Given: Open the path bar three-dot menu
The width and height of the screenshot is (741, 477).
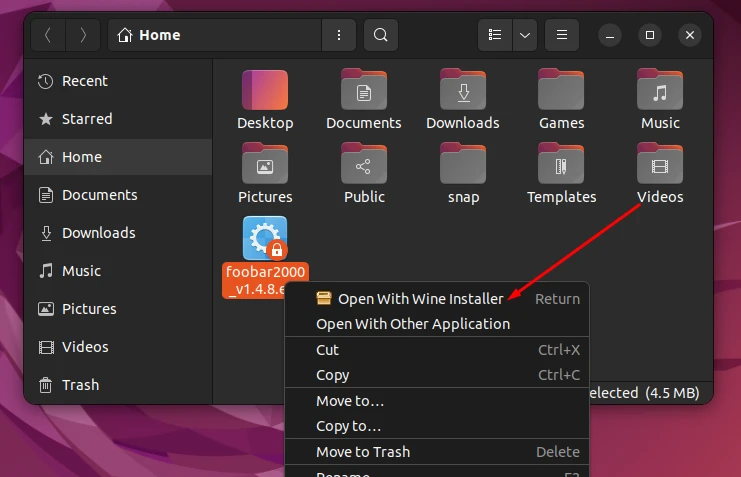Looking at the screenshot, I should [339, 35].
